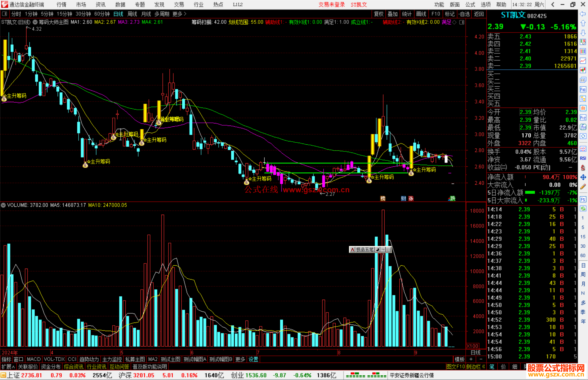
Task: Click the four-way move arrows icon
Action: coord(583,177)
